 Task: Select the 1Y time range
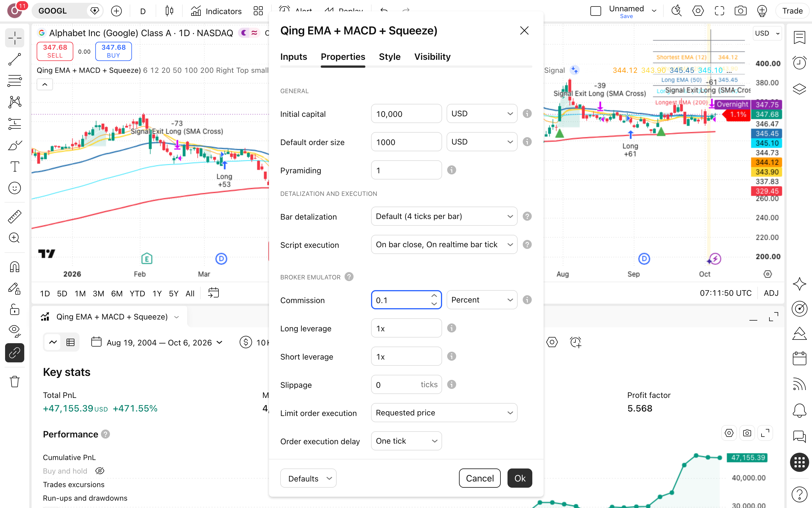point(157,293)
